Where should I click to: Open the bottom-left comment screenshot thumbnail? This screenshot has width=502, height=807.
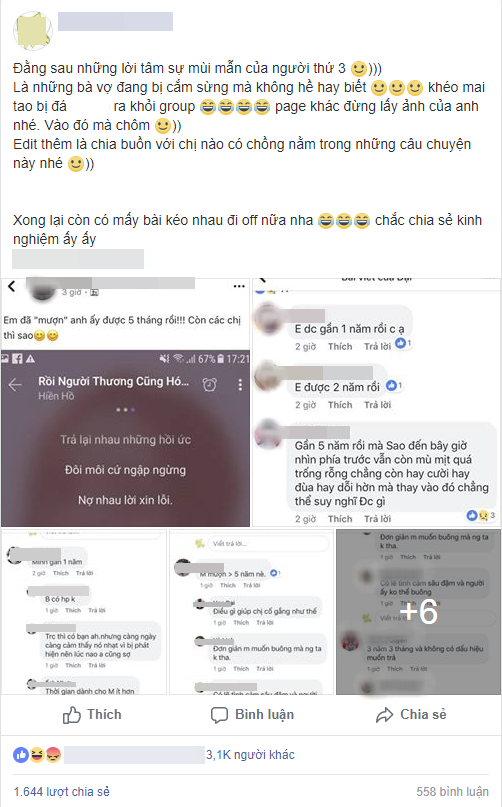84,612
